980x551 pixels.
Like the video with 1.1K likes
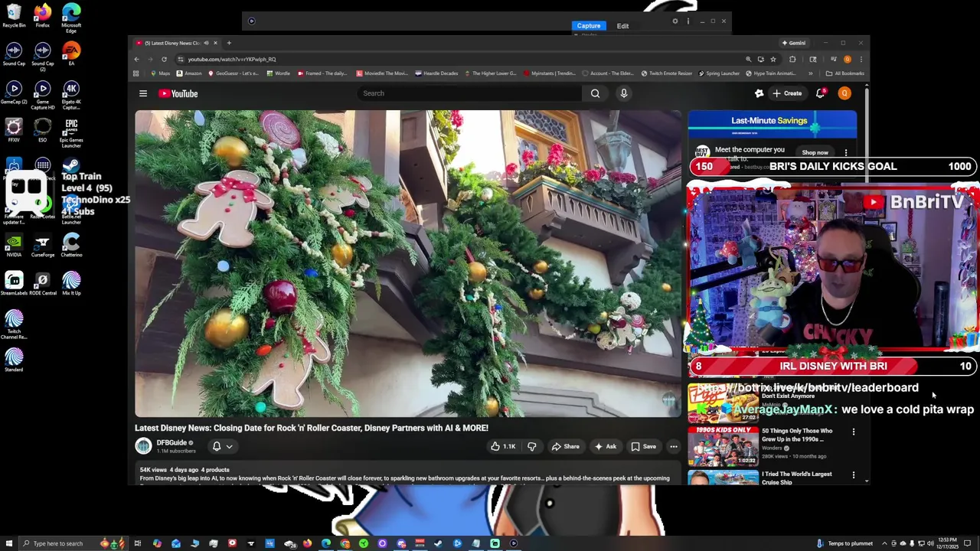pos(503,446)
